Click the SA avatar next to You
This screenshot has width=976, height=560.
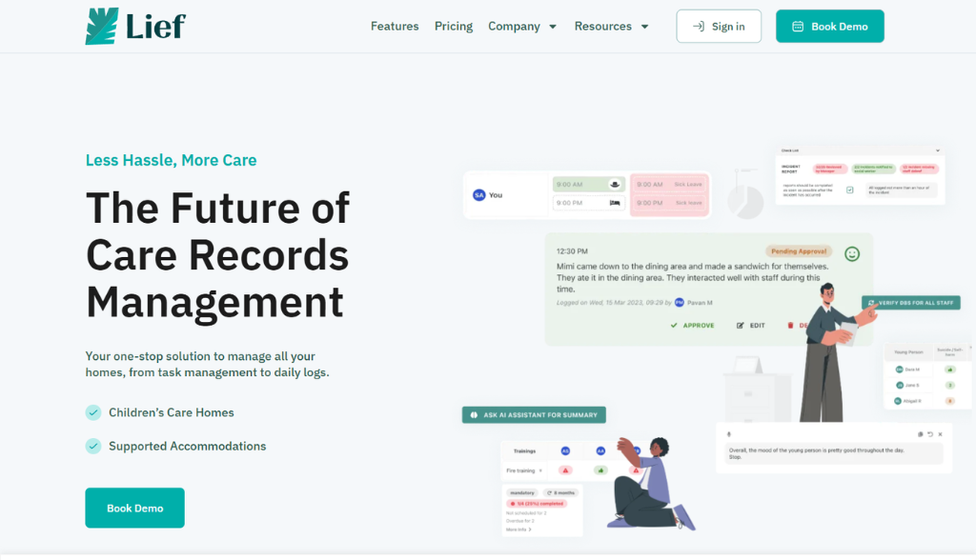click(x=478, y=195)
